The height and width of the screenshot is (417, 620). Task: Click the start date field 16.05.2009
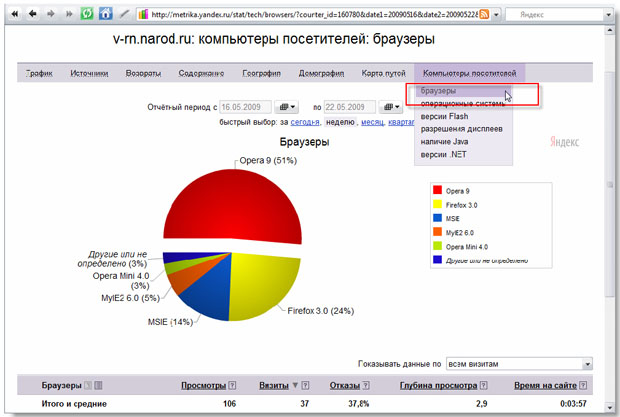245,107
